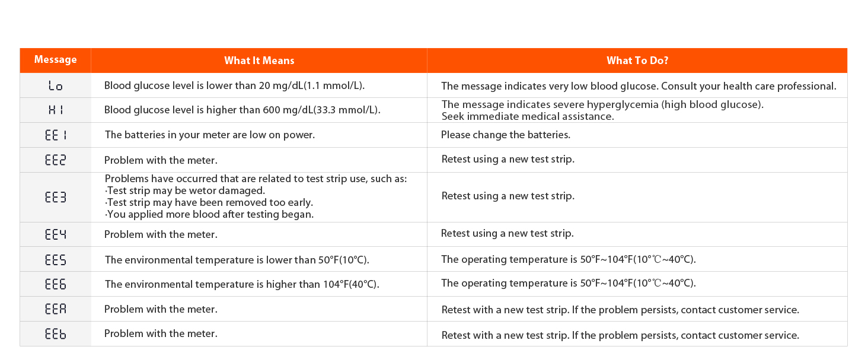Viewport: 868px width, 356px height.
Task: Select 'Test strip may be wetor damaged' line
Action: click(184, 190)
